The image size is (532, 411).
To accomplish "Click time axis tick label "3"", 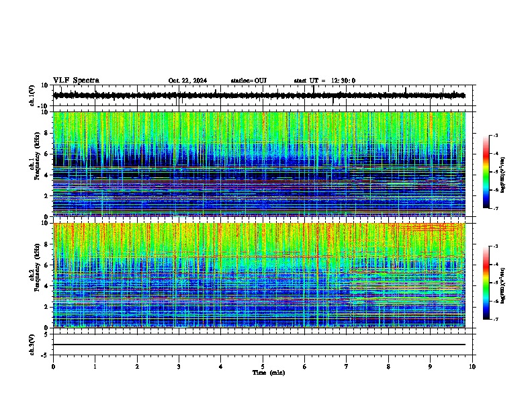I will tap(179, 367).
